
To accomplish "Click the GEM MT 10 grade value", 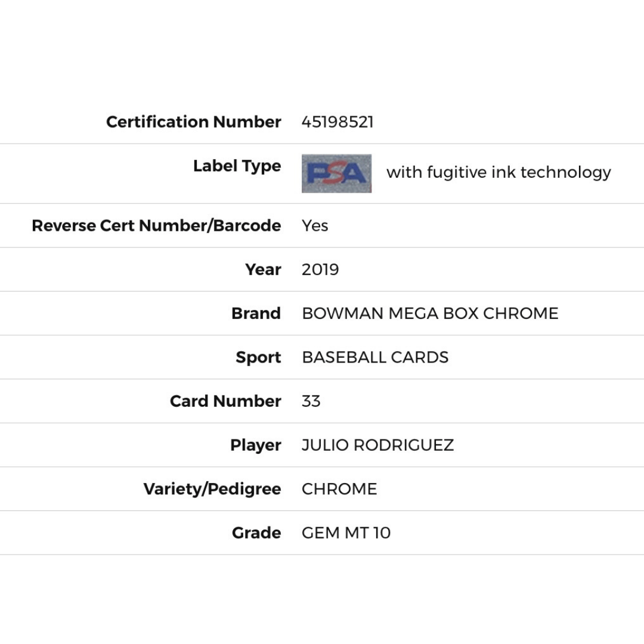I will [346, 533].
